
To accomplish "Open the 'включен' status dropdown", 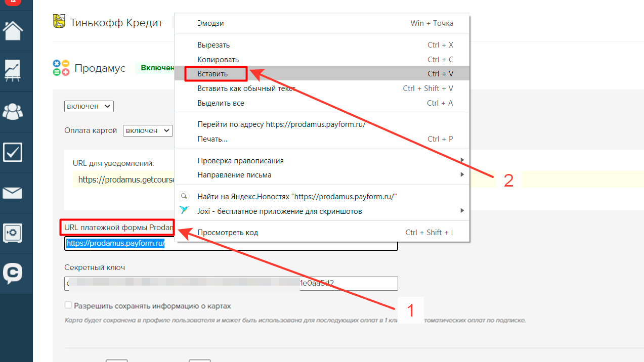I will click(89, 106).
